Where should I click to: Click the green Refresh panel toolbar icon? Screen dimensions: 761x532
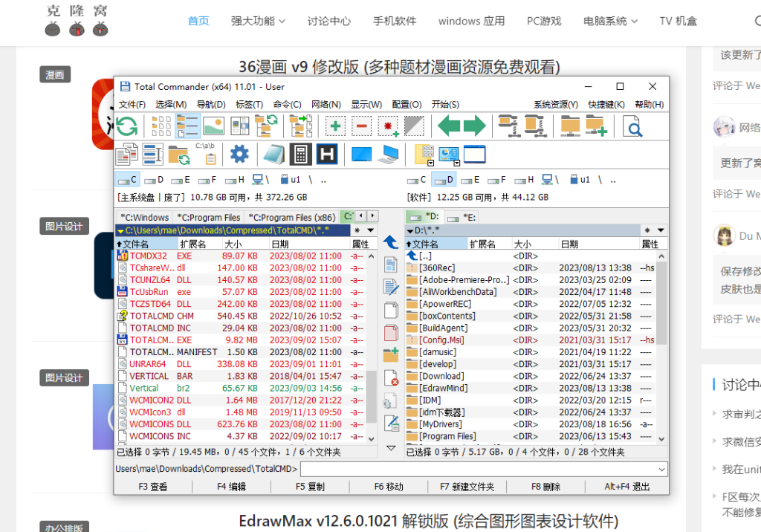(128, 126)
